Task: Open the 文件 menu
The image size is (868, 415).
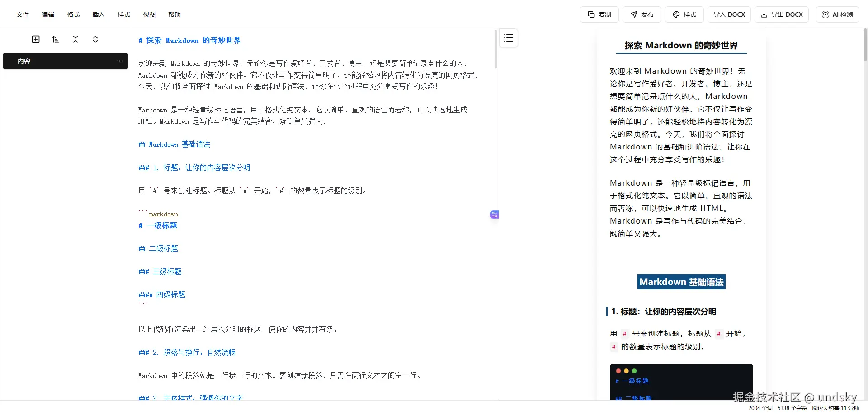Action: click(x=22, y=14)
